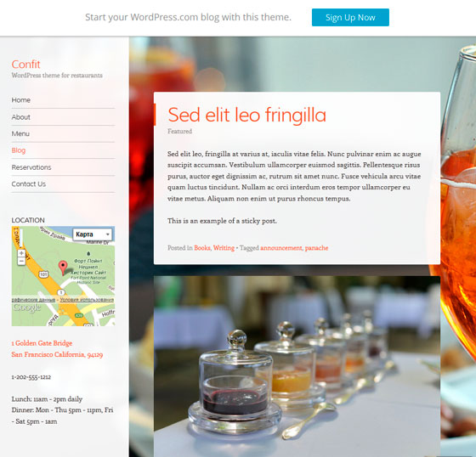This screenshot has width=476, height=457.
Task: Open the Reservations page
Action: click(31, 167)
